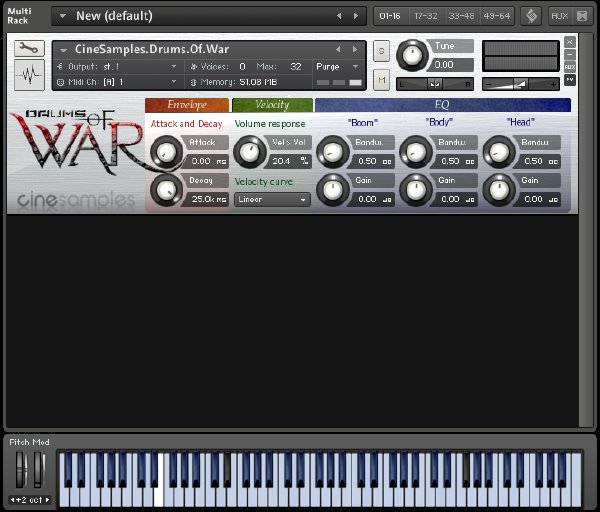Click the Decay value 25.0k ms
The height and width of the screenshot is (512, 600).
pos(207,199)
